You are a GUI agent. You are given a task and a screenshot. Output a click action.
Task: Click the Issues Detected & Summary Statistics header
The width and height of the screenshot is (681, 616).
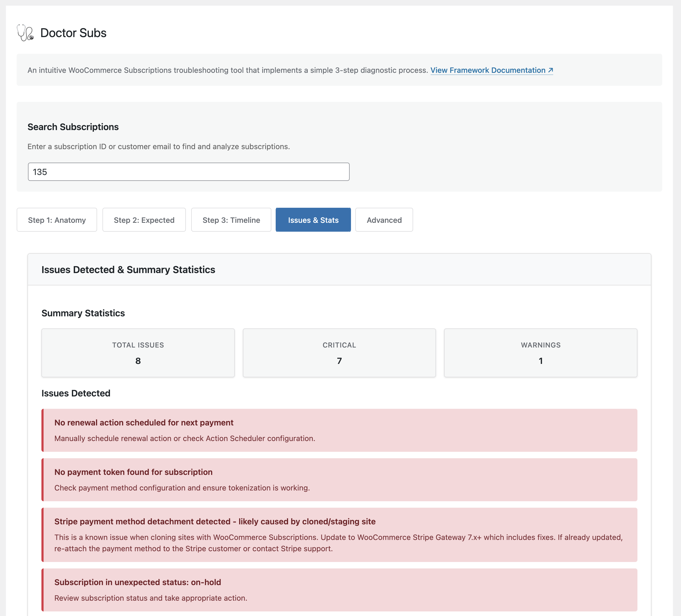click(128, 270)
